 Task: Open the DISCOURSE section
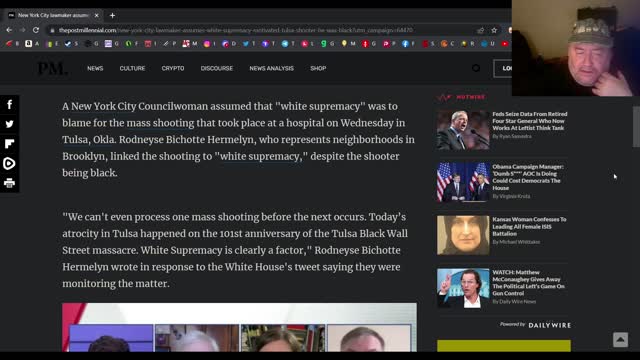(x=217, y=68)
